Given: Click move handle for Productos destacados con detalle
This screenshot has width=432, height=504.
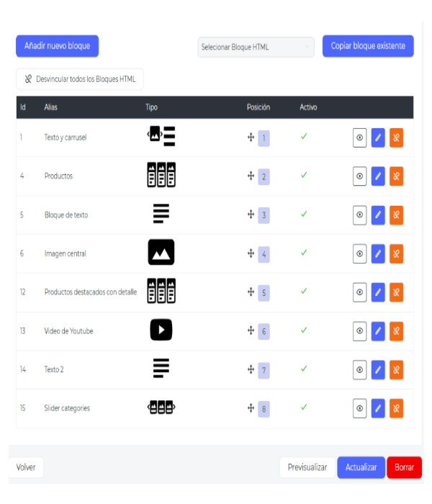Looking at the screenshot, I should pyautogui.click(x=251, y=292).
